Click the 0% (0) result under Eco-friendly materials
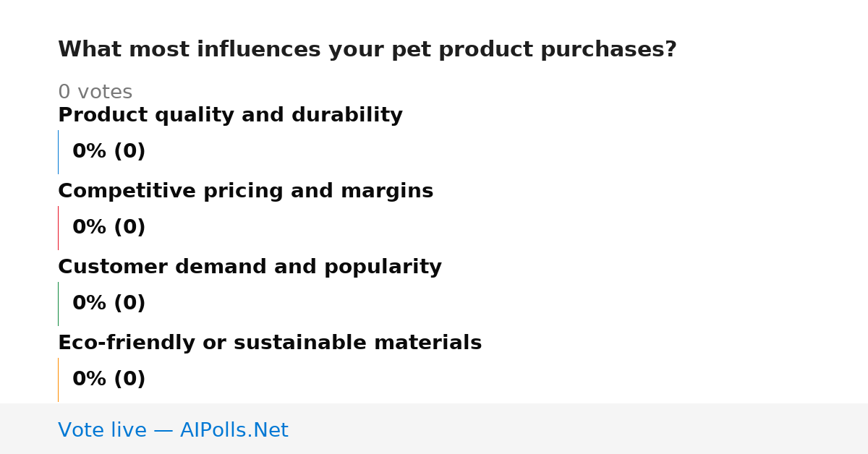This screenshot has width=868, height=454. pos(109,380)
